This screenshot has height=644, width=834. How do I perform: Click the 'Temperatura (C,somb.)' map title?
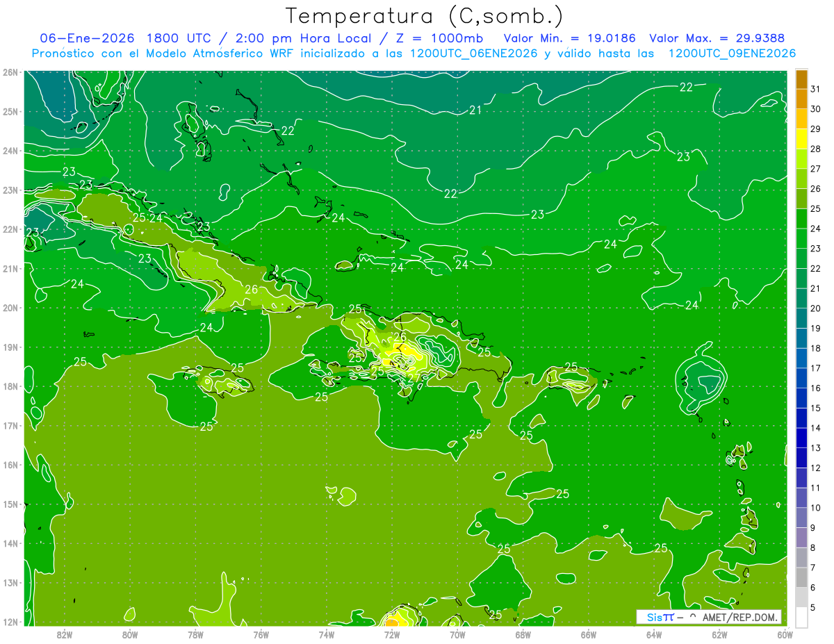point(424,16)
